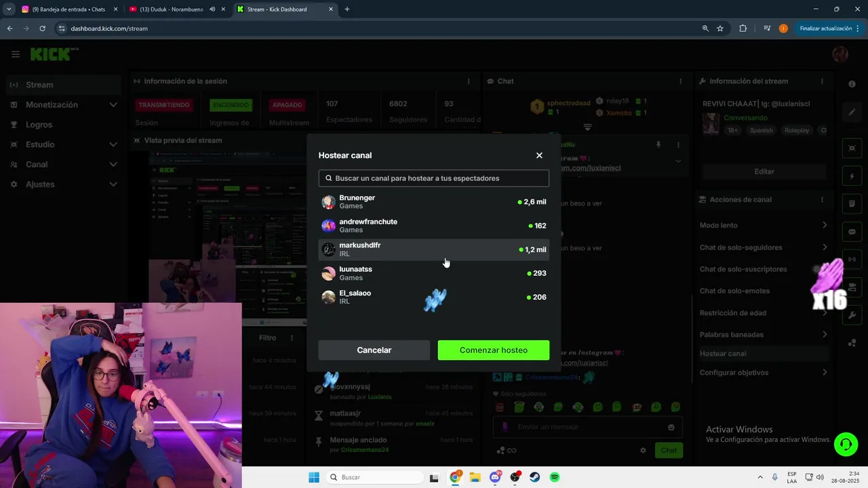
Task: Click the search magnifier icon in the dialog
Action: click(x=329, y=178)
